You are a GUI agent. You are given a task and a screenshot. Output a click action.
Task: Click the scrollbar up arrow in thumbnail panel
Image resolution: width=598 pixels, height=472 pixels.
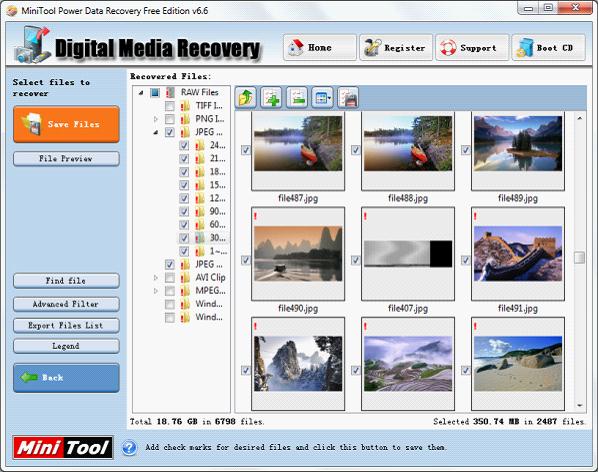579,118
